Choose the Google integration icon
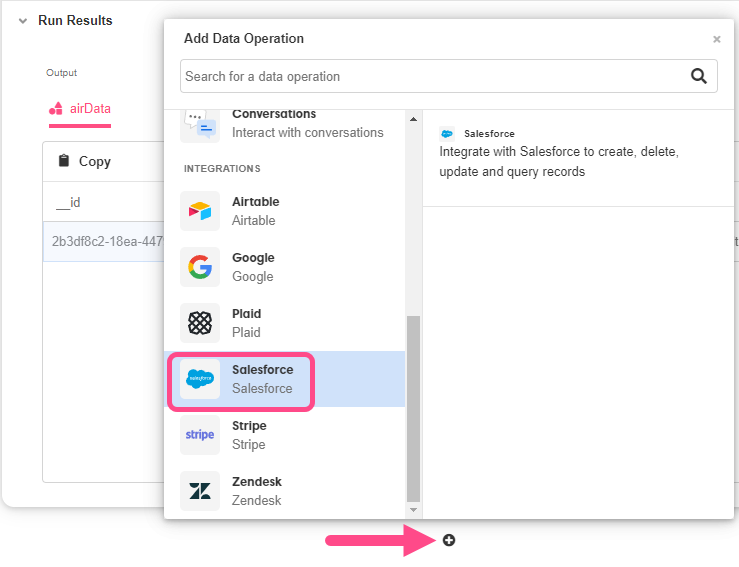Image resolution: width=739 pixels, height=567 pixels. click(200, 267)
